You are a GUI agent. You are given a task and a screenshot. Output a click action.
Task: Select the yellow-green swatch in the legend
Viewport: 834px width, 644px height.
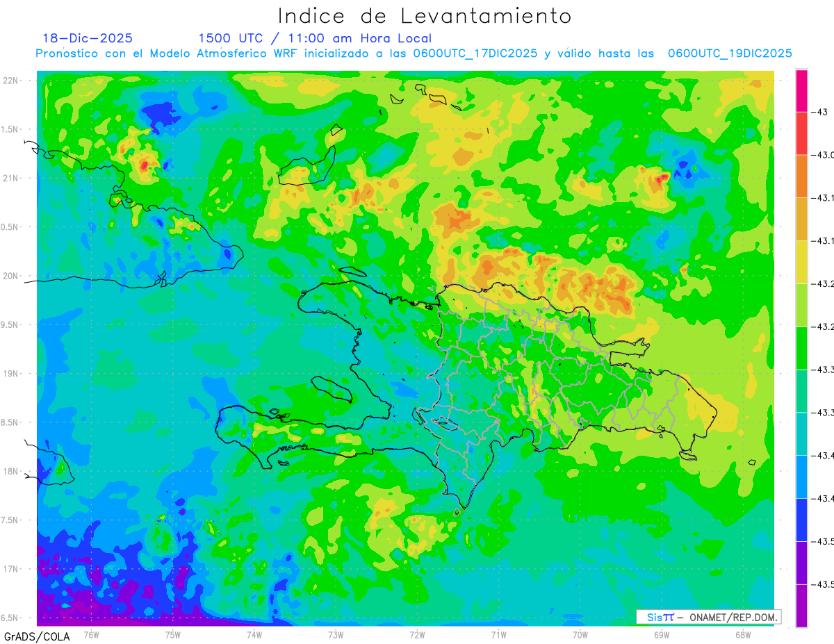pos(801,305)
